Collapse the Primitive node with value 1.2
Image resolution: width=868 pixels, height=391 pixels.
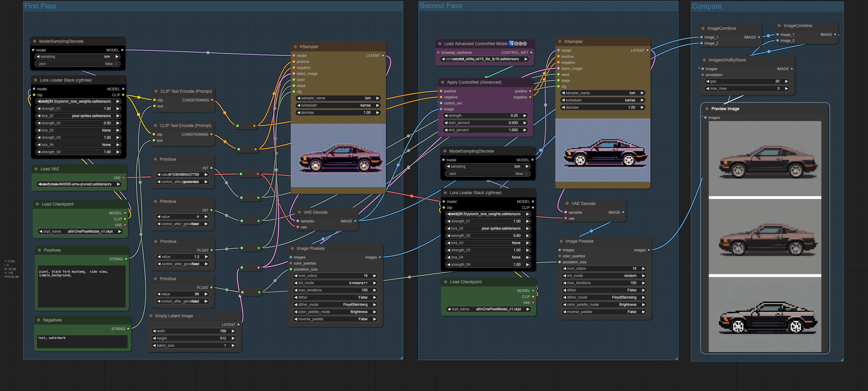tap(156, 241)
